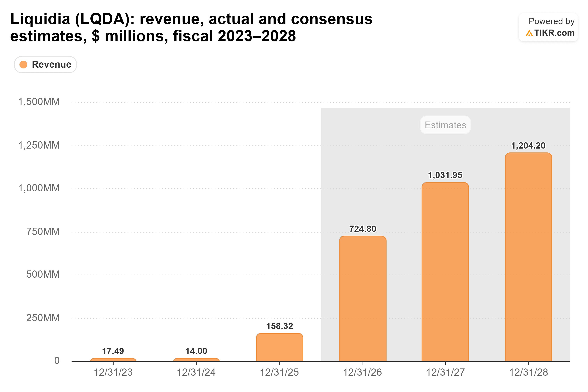This screenshot has width=588, height=392.
Task: Click the 14.00 value label
Action: pyautogui.click(x=196, y=351)
